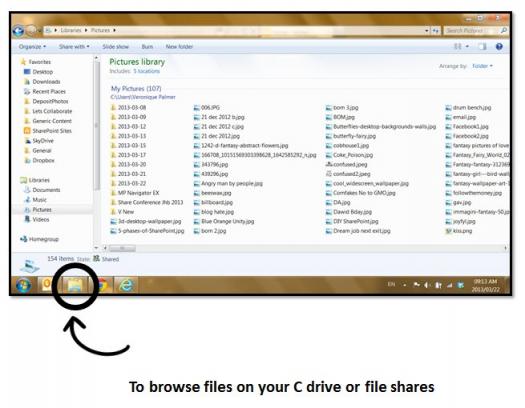Click the Search Pictures field
The width and height of the screenshot is (525, 408).
(471, 30)
